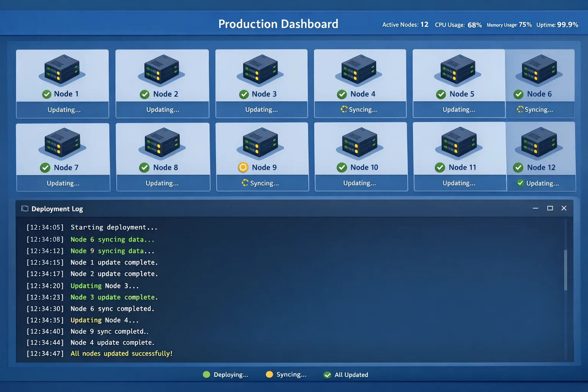The height and width of the screenshot is (392, 588).
Task: Click the checkmark badge next to Node 10
Action: point(342,167)
